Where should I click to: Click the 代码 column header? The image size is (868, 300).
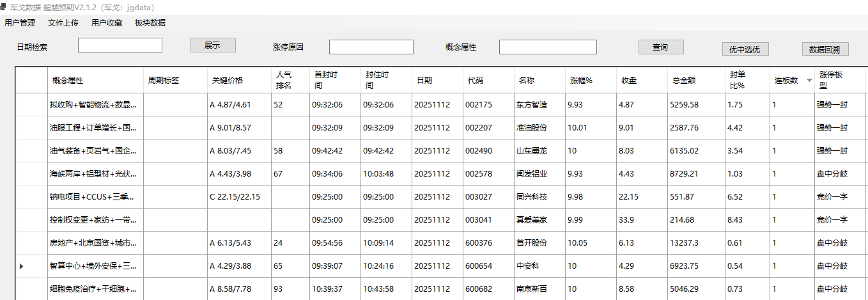click(x=488, y=81)
